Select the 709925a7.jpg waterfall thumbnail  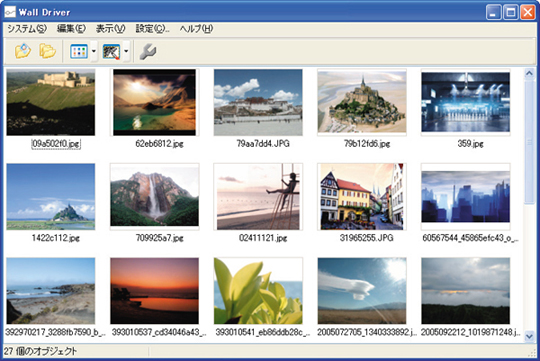tap(154, 197)
